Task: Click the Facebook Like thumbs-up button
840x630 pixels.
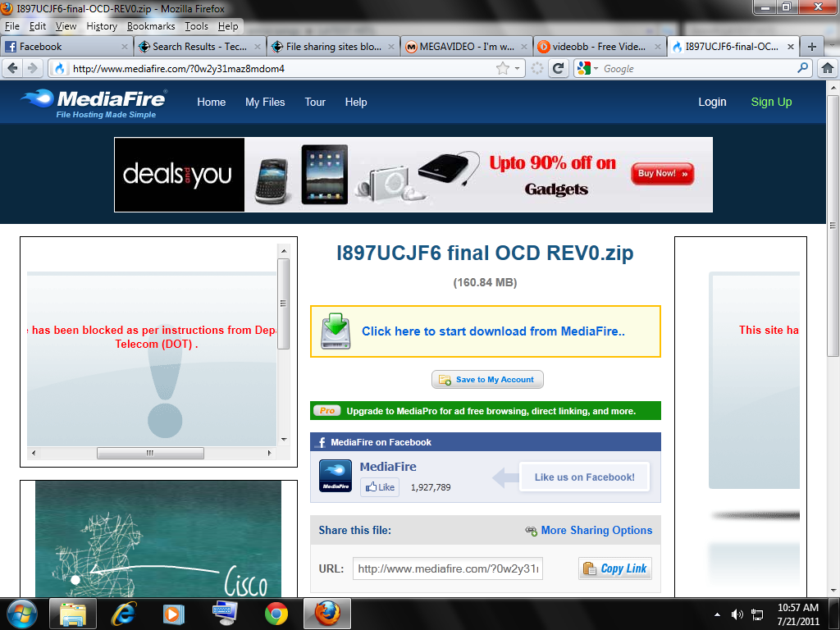Action: coord(380,487)
